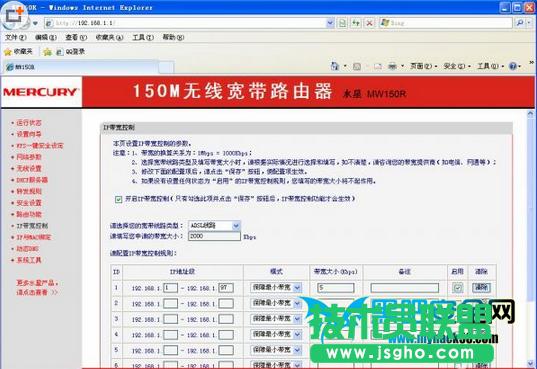Click the search magnifier icon
Viewport: 537px width, 369px height.
pos(520,23)
